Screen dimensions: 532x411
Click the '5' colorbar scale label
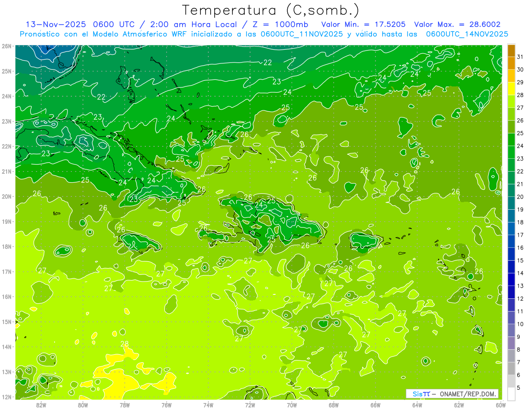click(x=518, y=388)
